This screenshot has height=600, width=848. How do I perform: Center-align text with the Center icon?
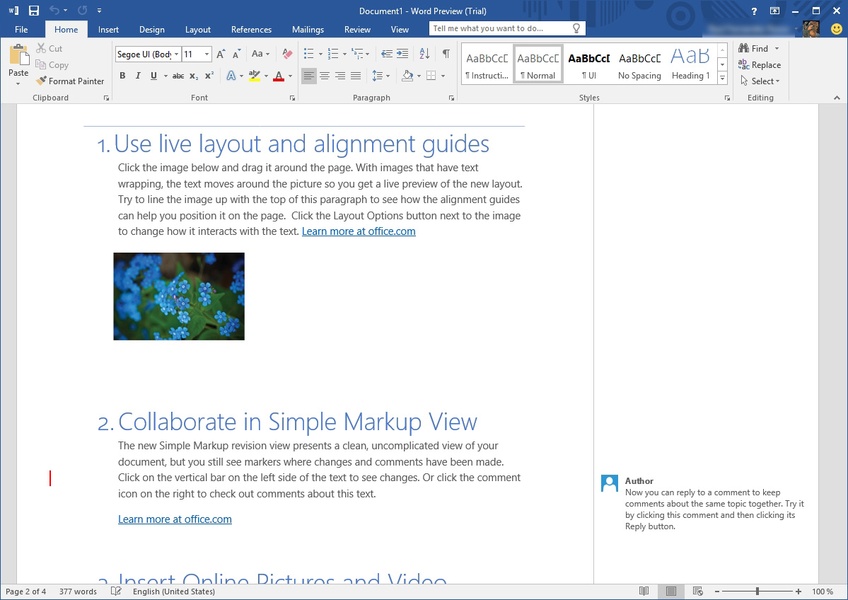(325, 76)
